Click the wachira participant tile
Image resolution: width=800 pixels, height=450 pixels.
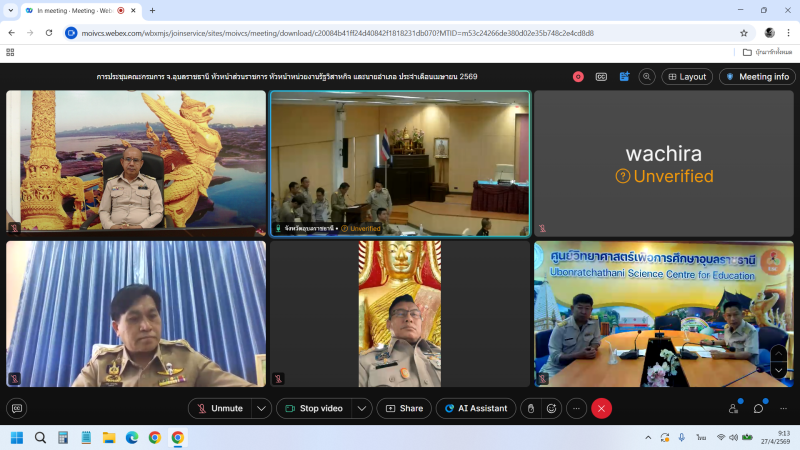[x=663, y=164]
